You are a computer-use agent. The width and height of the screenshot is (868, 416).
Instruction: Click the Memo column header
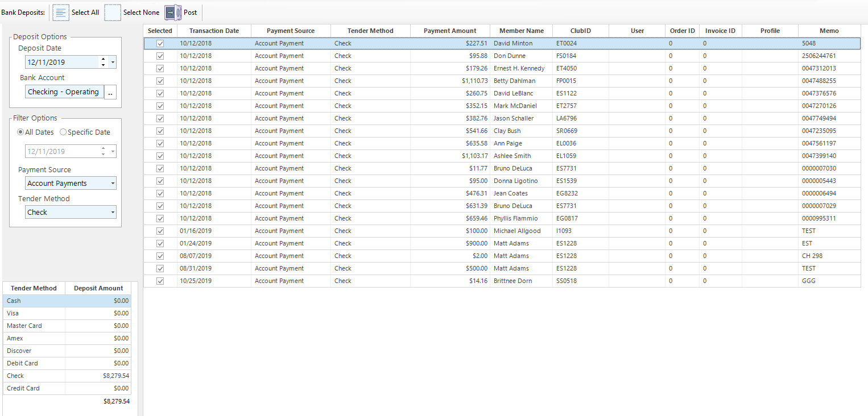tap(829, 31)
